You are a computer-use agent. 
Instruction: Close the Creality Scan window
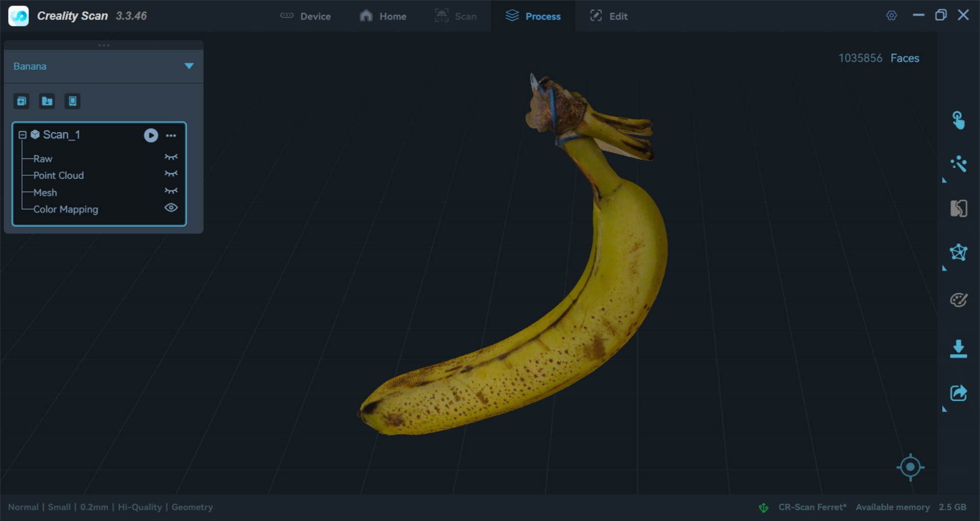[963, 15]
